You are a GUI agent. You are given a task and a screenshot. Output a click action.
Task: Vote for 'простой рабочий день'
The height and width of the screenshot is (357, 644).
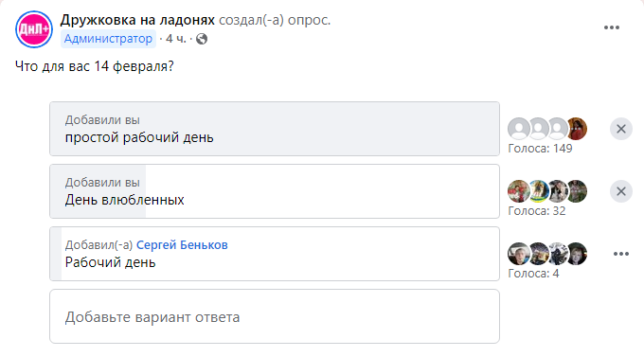pyautogui.click(x=275, y=129)
